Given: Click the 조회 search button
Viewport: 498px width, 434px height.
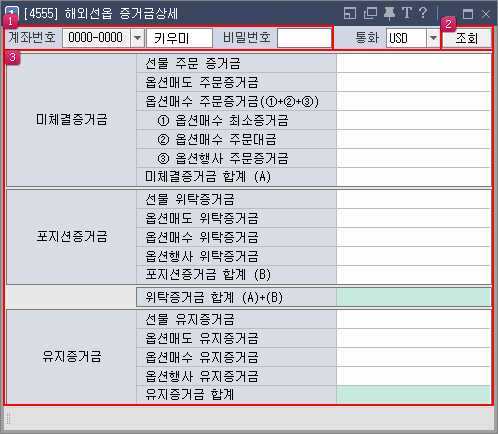Looking at the screenshot, I should 467,38.
